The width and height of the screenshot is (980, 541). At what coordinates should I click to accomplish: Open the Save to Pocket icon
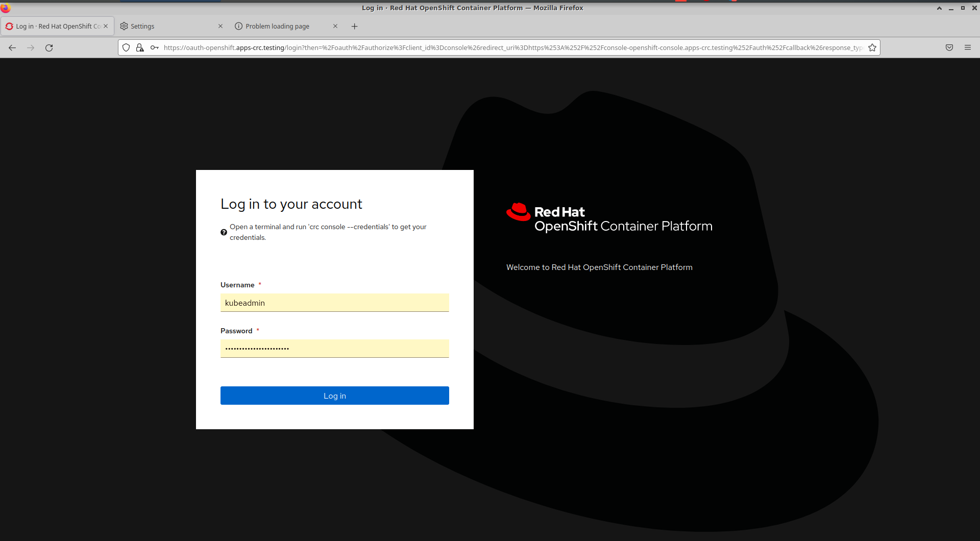click(949, 47)
